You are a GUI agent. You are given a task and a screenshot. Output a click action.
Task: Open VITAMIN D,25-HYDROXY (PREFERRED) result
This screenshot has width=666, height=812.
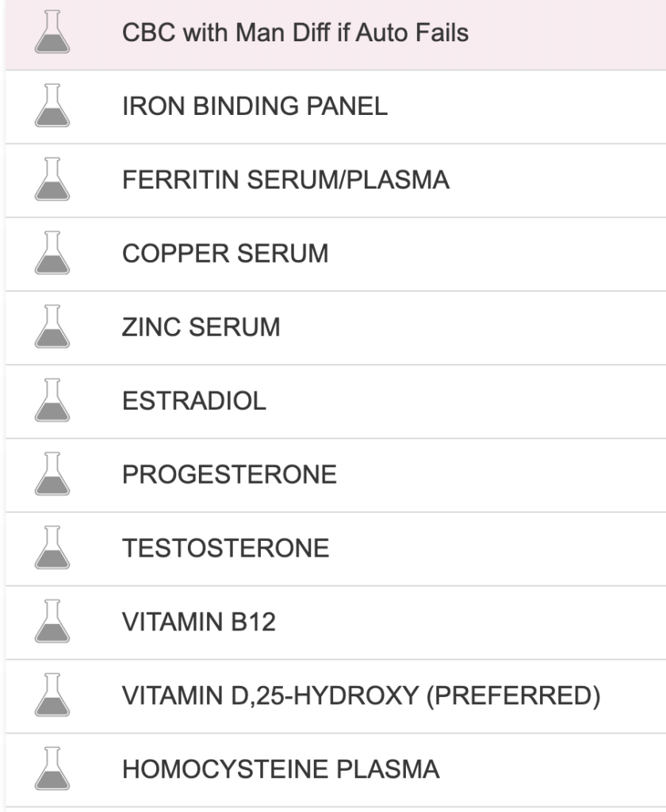click(335, 696)
